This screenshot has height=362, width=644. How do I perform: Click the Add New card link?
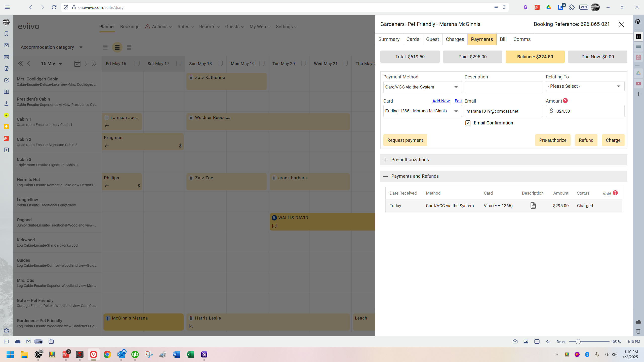(x=441, y=101)
